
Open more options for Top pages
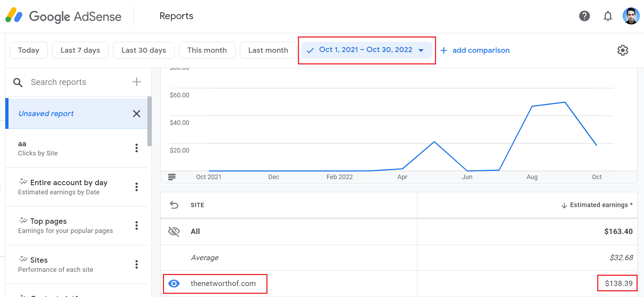pos(136,225)
